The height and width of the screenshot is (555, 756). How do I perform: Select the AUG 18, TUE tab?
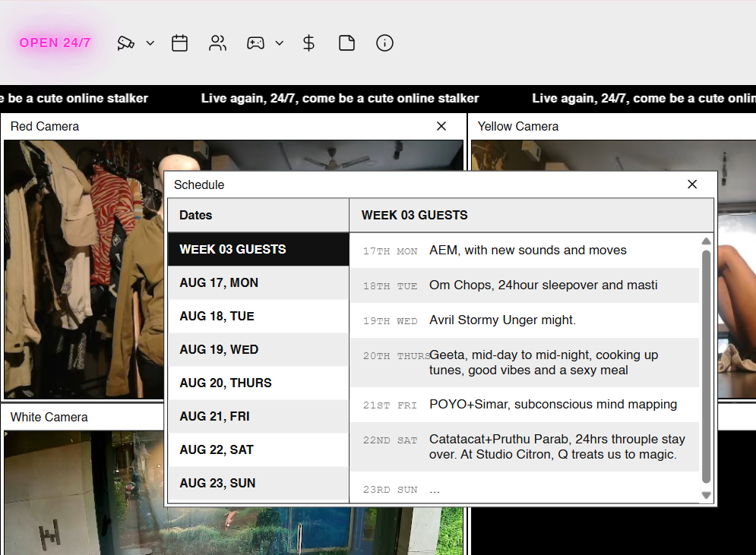click(258, 316)
